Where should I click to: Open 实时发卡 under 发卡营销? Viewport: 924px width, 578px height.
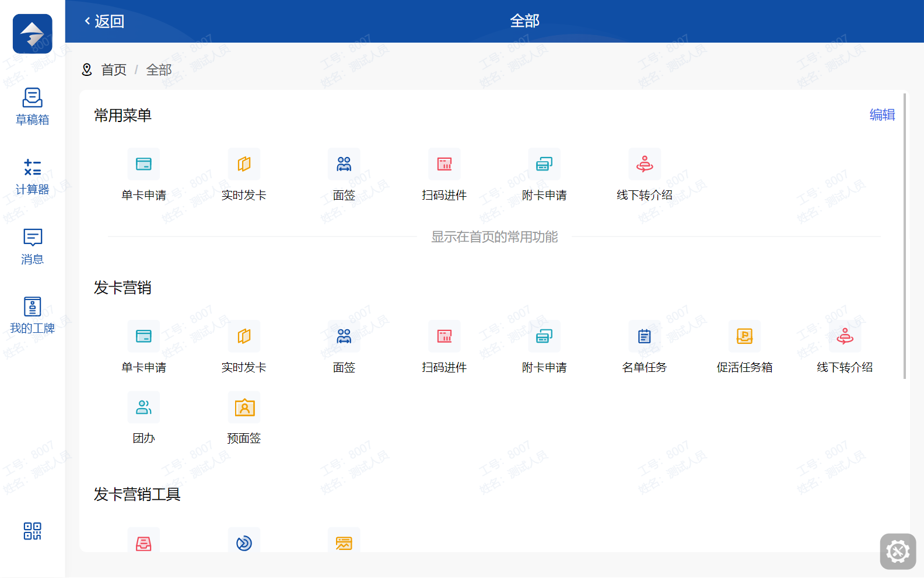click(244, 347)
